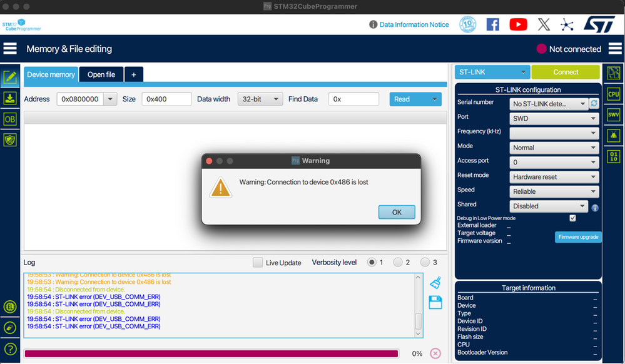Image resolution: width=625 pixels, height=364 pixels.
Task: Open the Serial number dropdown
Action: click(x=549, y=104)
